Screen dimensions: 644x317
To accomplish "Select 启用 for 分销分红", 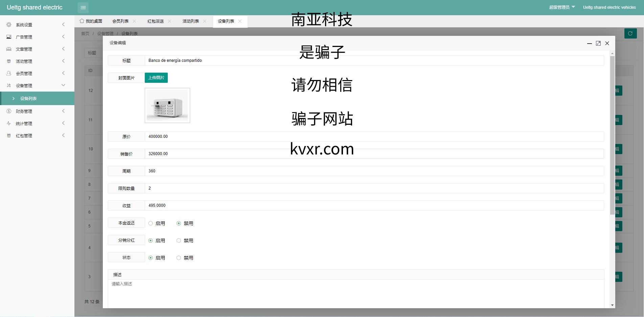I will pyautogui.click(x=151, y=241).
